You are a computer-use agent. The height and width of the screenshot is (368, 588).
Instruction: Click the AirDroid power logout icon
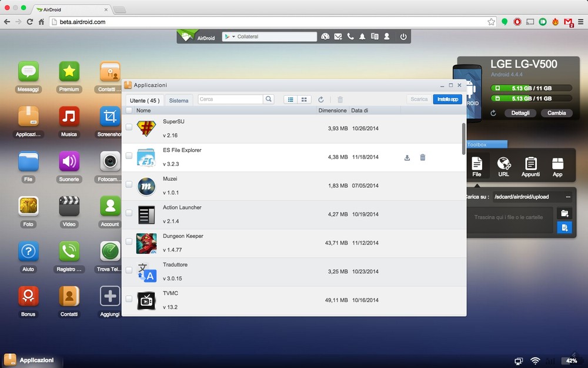point(403,37)
